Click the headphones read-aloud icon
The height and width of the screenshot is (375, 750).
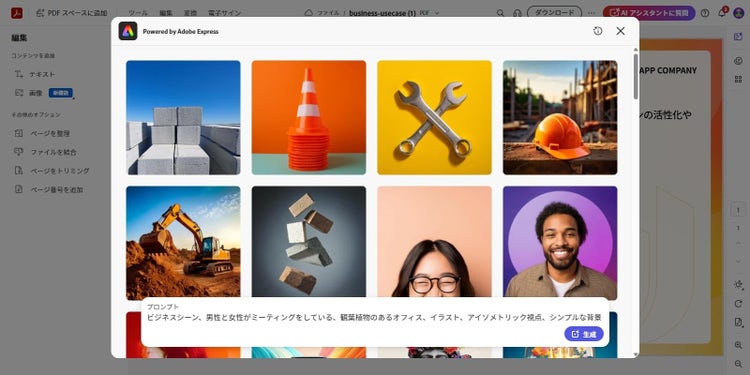click(517, 13)
